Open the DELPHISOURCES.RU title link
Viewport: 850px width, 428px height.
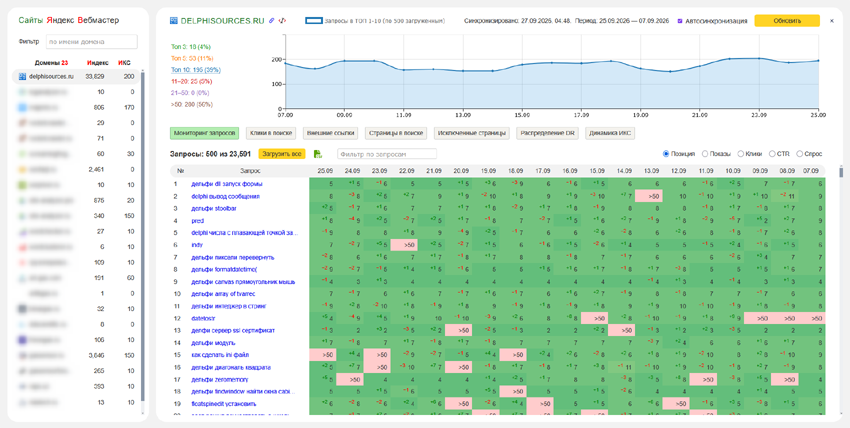tap(222, 21)
